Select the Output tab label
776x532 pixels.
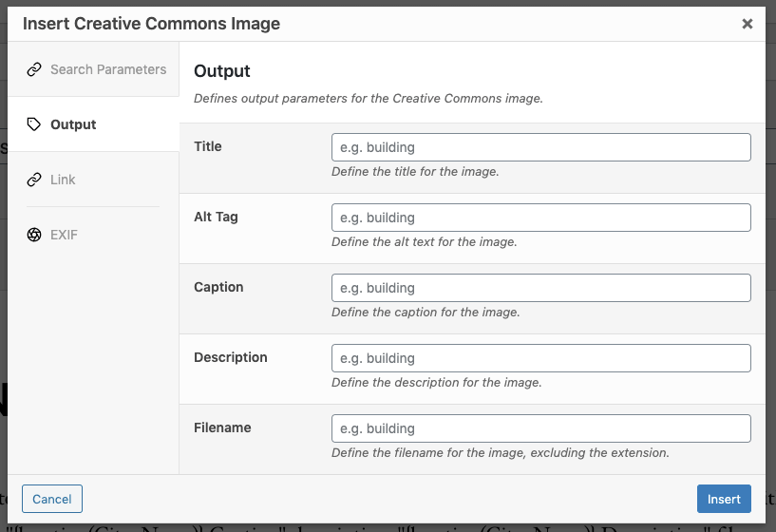tap(73, 124)
